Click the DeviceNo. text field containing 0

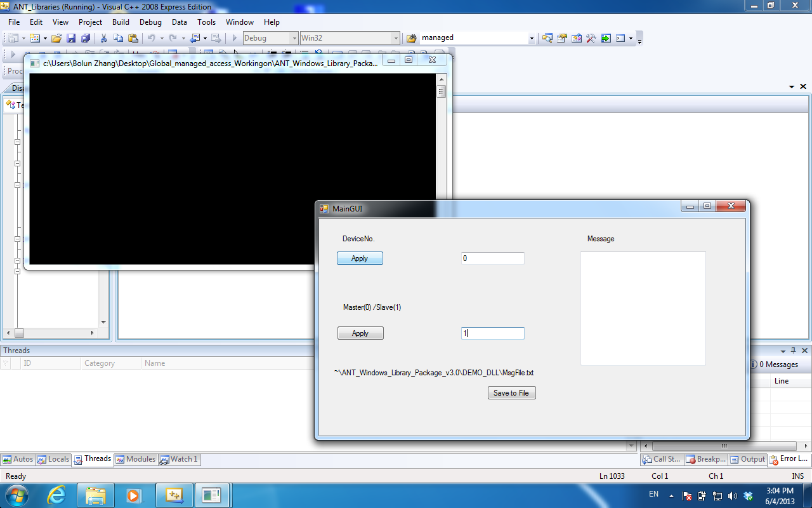[x=493, y=258]
